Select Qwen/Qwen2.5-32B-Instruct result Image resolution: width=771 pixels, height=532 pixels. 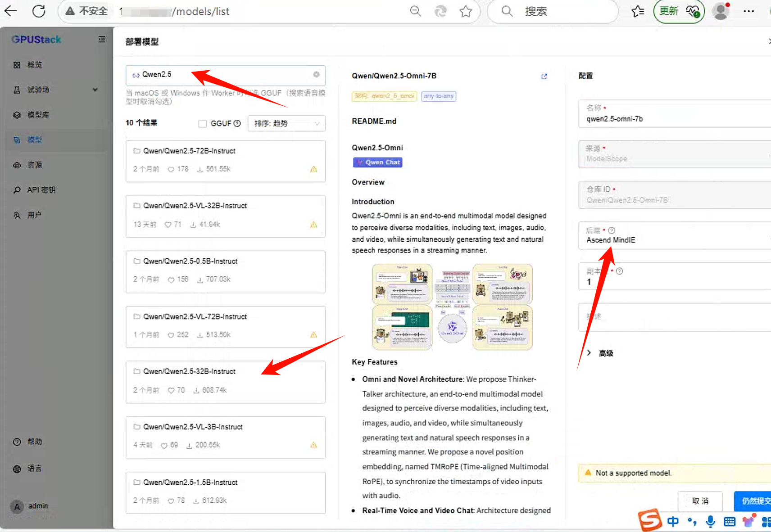[x=226, y=382]
